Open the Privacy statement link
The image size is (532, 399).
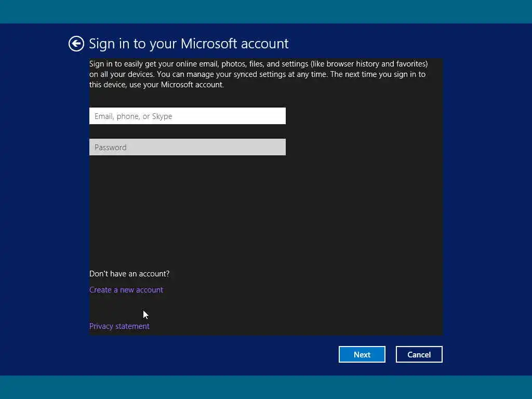tap(119, 326)
